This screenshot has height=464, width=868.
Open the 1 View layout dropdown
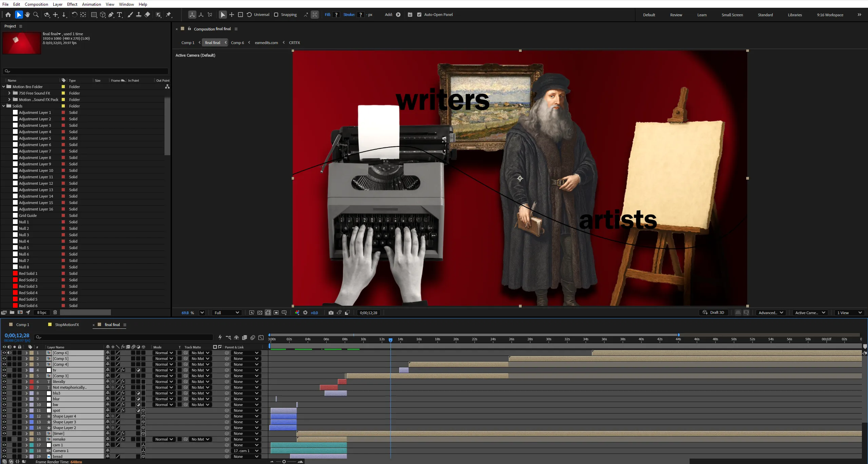point(849,312)
